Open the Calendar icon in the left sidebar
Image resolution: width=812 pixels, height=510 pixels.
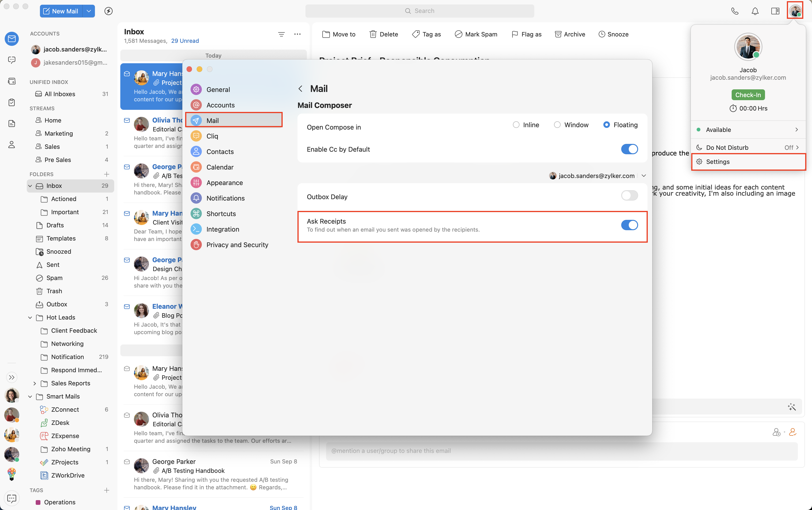coord(12,81)
